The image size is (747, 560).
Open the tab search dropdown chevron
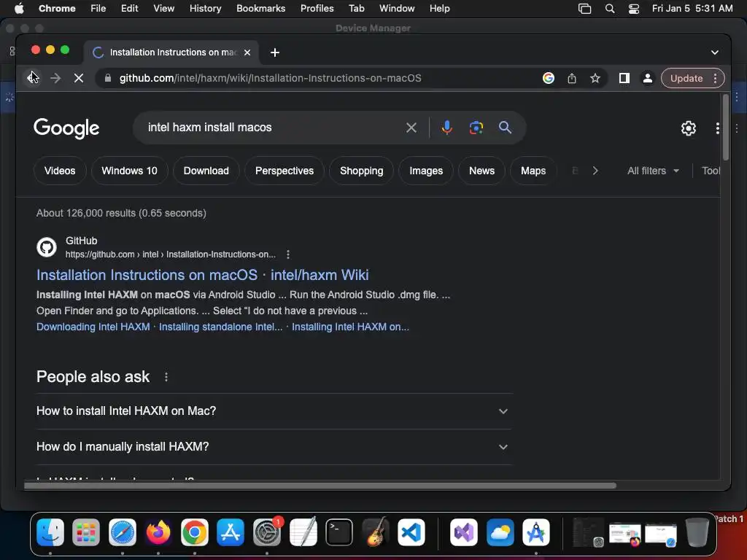tap(715, 52)
